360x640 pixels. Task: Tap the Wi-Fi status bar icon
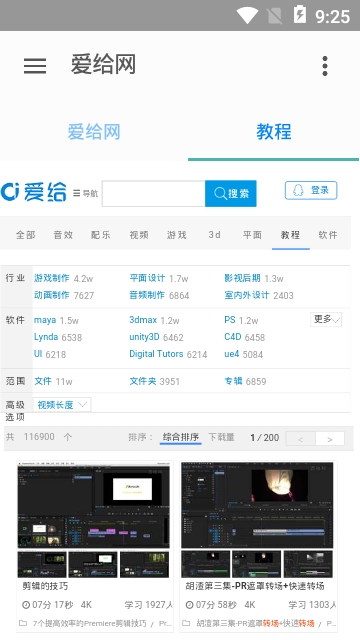pos(247,16)
